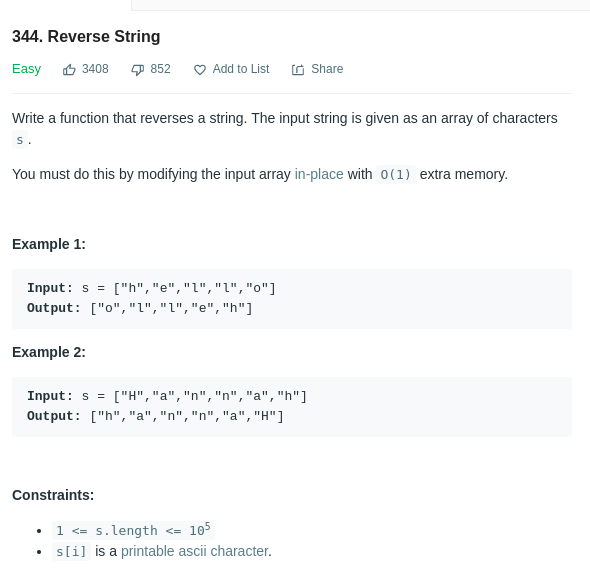
Task: Open the in-place link
Action: [x=319, y=174]
